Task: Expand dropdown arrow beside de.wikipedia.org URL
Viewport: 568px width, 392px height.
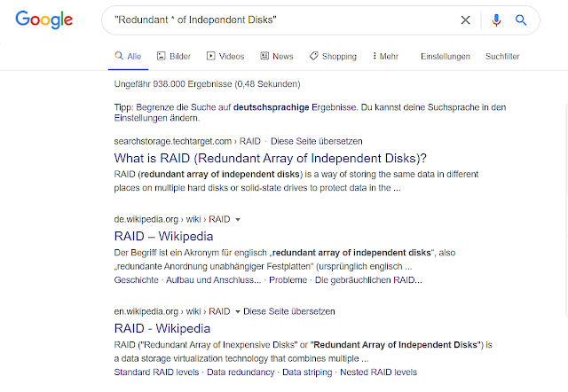Action: coord(238,220)
